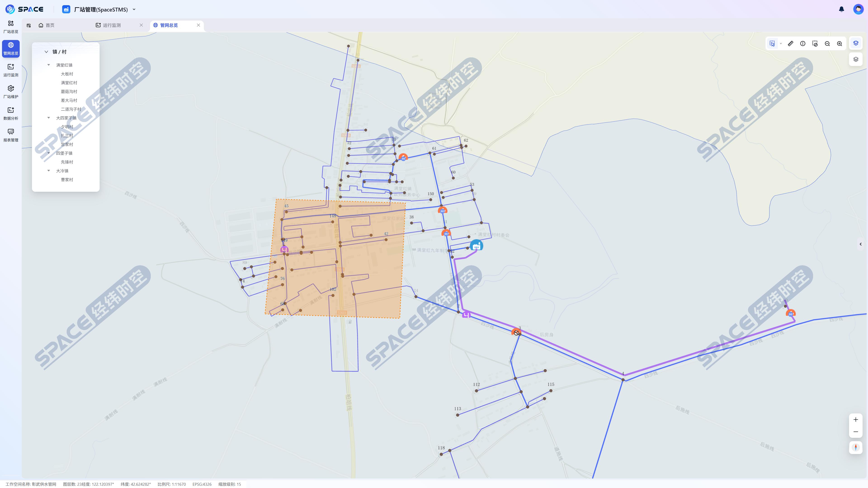Zoom out with the minus button

(856, 432)
